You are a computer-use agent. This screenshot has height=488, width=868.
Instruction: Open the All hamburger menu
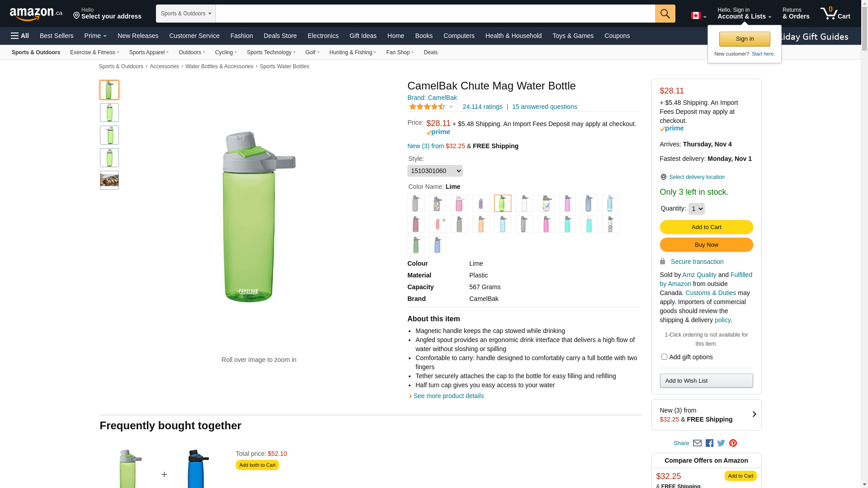[x=20, y=36]
